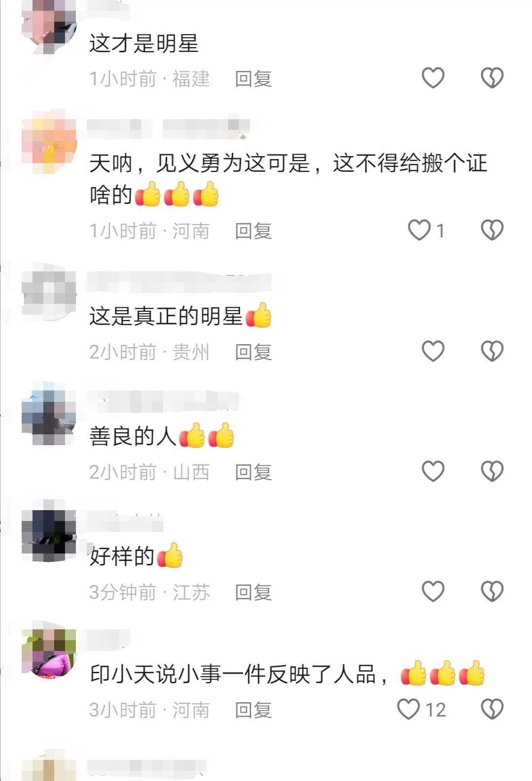Reply to the 福建 comment
This screenshot has width=532, height=781.
pos(253,79)
